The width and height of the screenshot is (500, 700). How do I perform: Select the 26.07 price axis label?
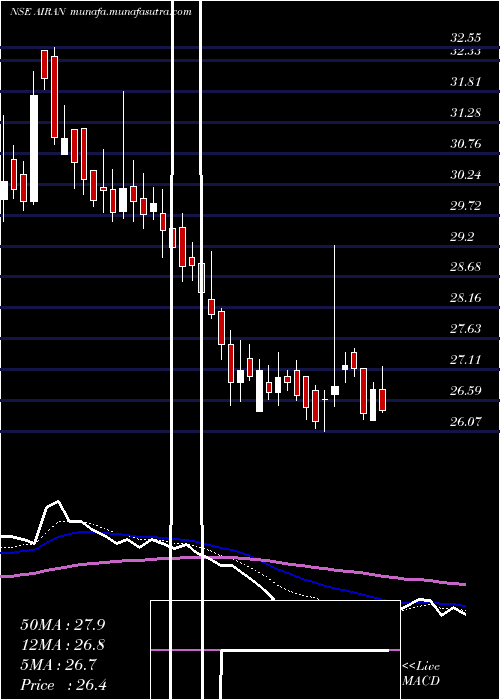[465, 421]
